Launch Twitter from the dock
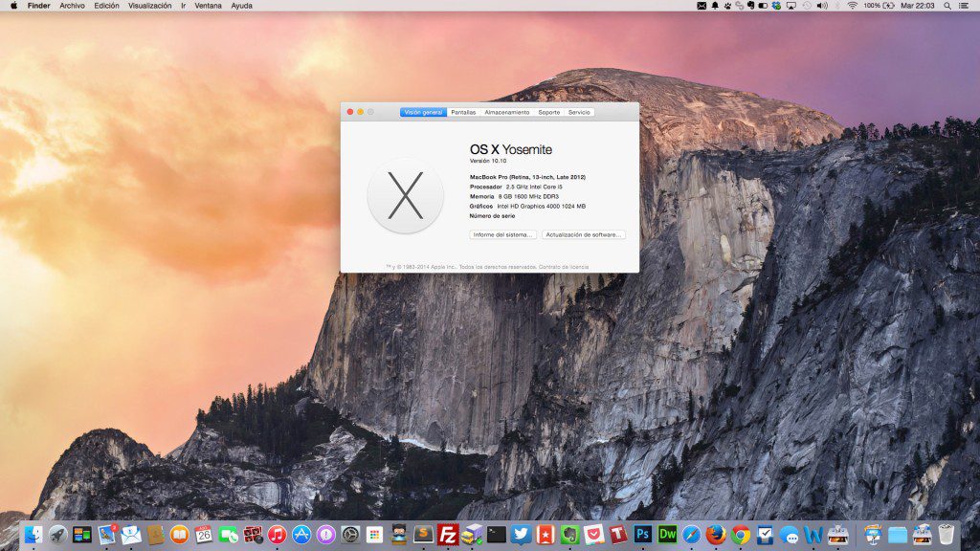Screen dimensions: 980x551 [521, 535]
